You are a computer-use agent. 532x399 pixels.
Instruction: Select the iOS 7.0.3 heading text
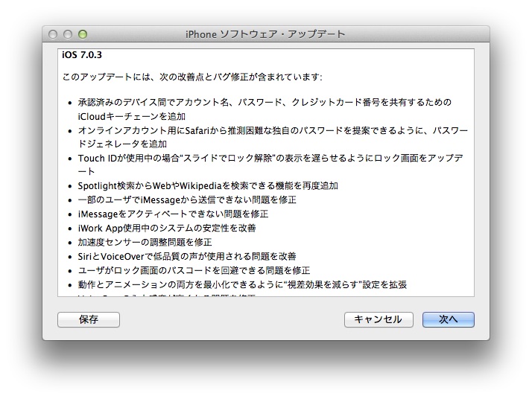click(82, 55)
